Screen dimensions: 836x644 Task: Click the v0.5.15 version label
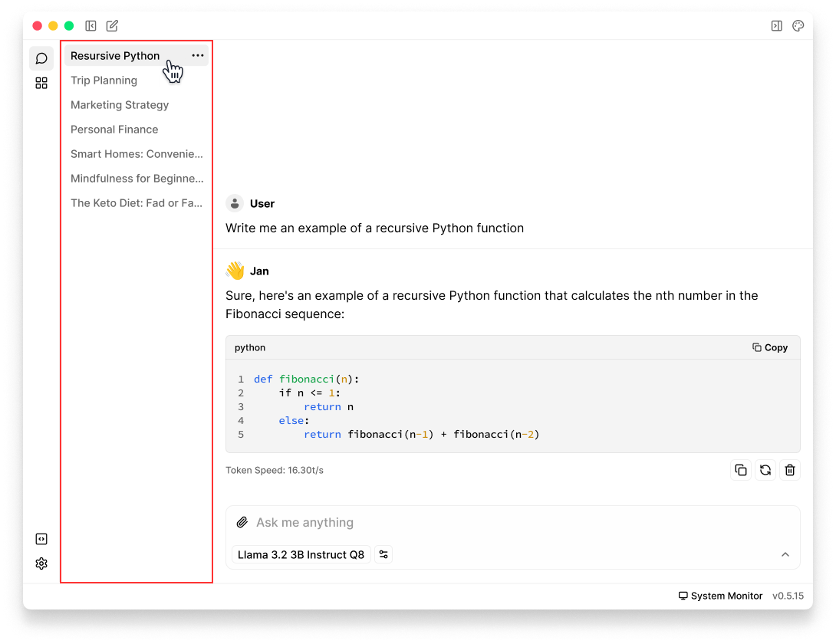pyautogui.click(x=788, y=596)
